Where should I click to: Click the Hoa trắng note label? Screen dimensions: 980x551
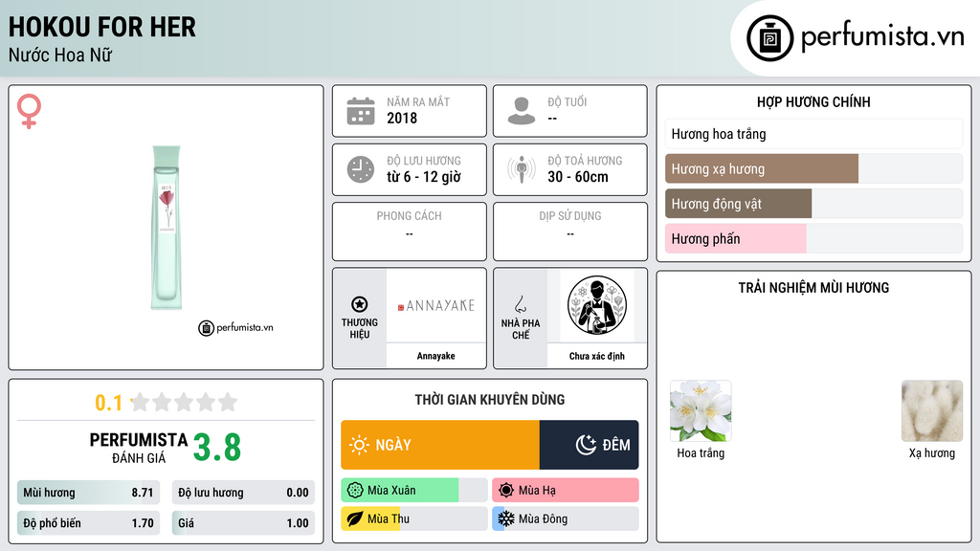pos(701,452)
